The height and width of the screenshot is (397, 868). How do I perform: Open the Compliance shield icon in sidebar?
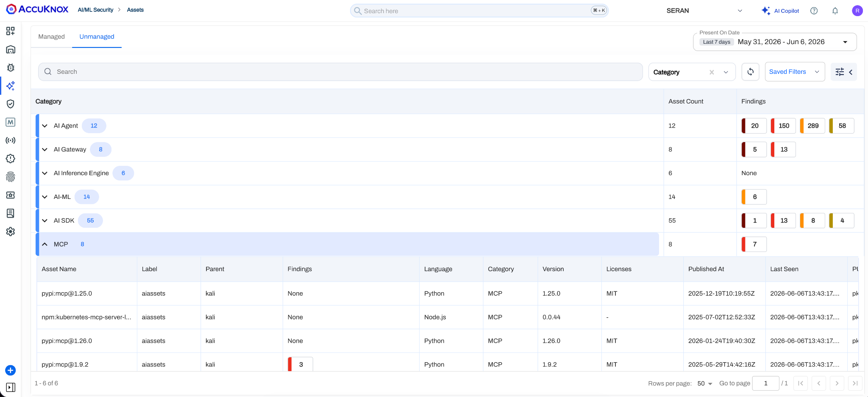click(x=11, y=104)
